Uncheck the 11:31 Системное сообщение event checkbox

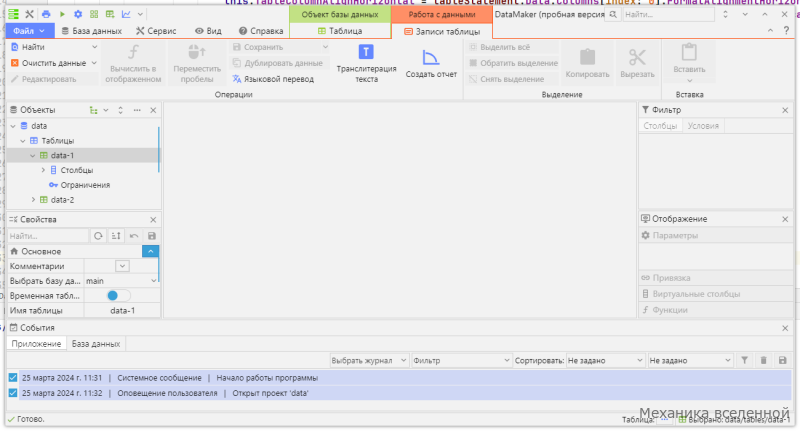[x=13, y=378]
